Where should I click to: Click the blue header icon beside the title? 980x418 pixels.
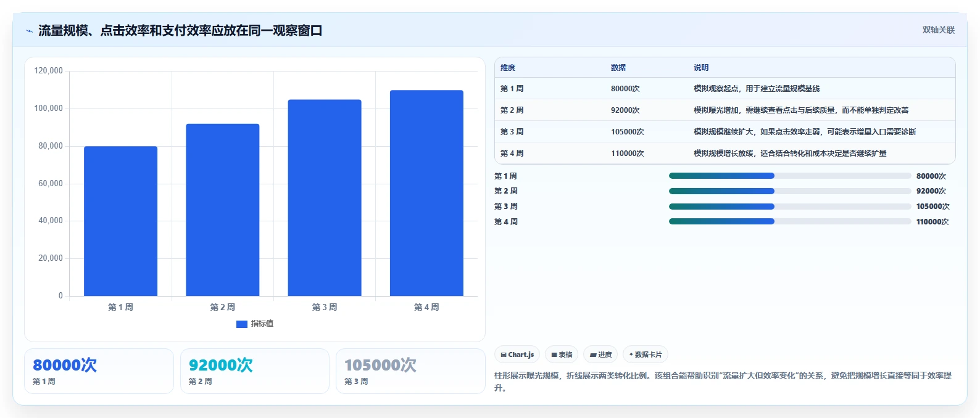pos(29,31)
